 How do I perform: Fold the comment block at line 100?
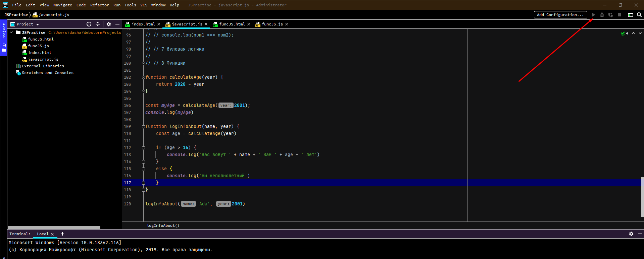click(143, 63)
